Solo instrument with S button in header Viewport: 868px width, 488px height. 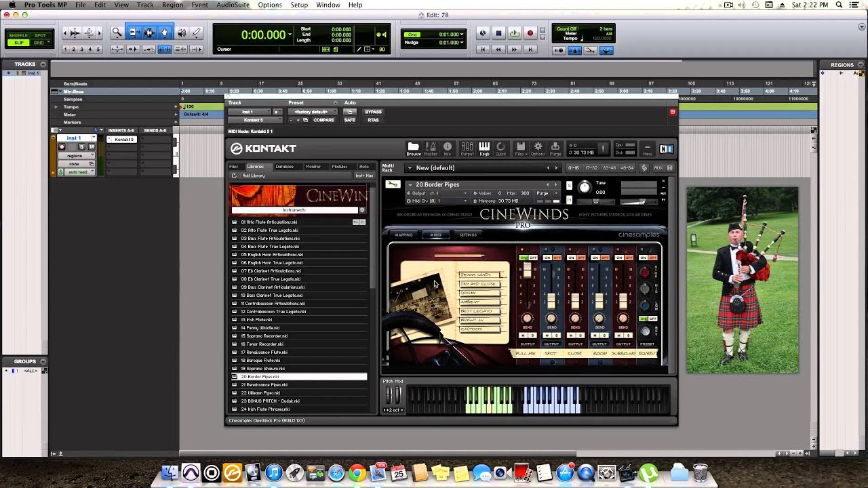pyautogui.click(x=568, y=184)
